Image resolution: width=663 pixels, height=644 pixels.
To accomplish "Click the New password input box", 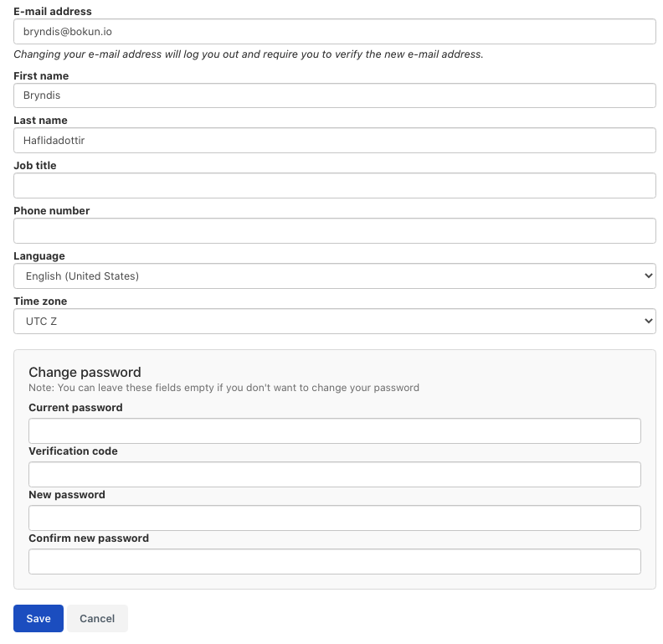I will [335, 518].
